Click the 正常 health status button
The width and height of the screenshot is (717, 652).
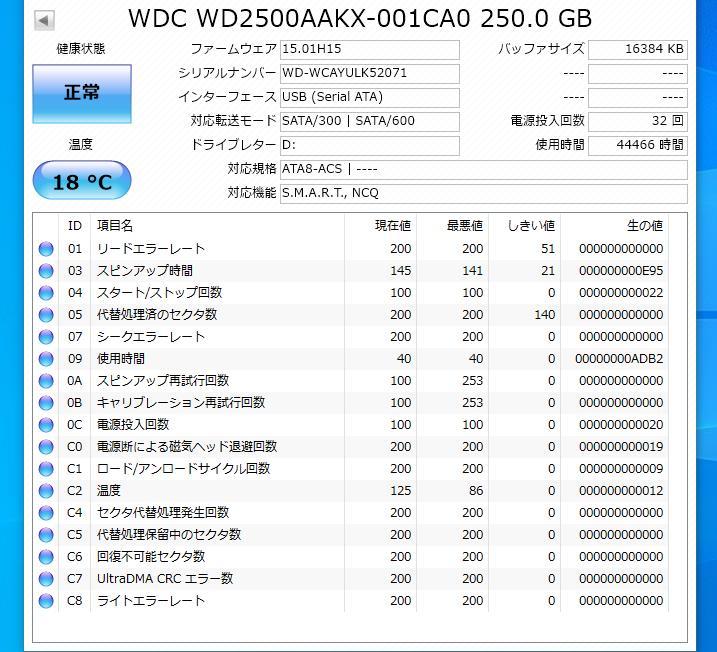[x=82, y=94]
